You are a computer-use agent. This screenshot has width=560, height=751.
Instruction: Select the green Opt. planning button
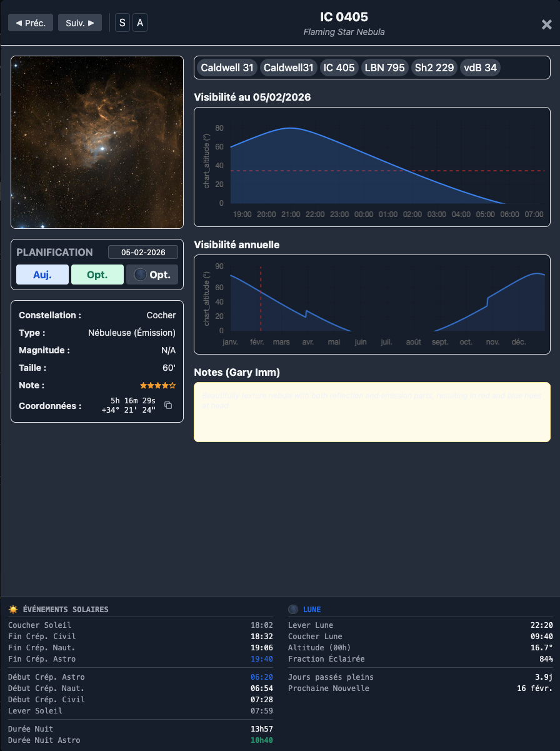[x=97, y=275]
